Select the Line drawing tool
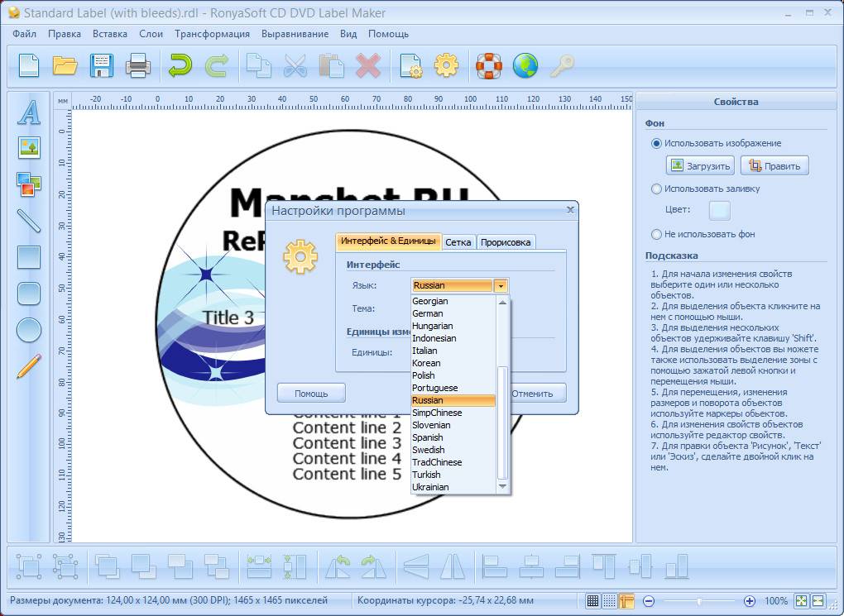Screen dimensions: 844x616 [29, 221]
